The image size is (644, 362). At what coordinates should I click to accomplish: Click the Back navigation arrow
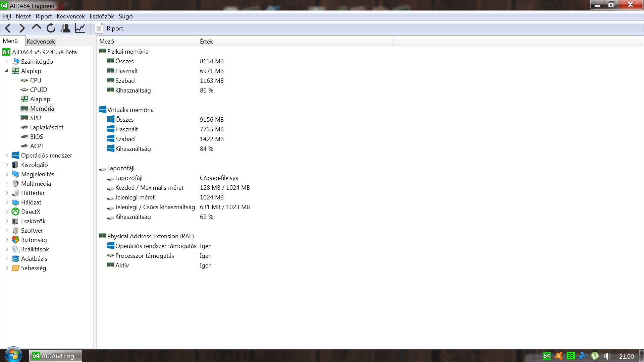[x=8, y=28]
